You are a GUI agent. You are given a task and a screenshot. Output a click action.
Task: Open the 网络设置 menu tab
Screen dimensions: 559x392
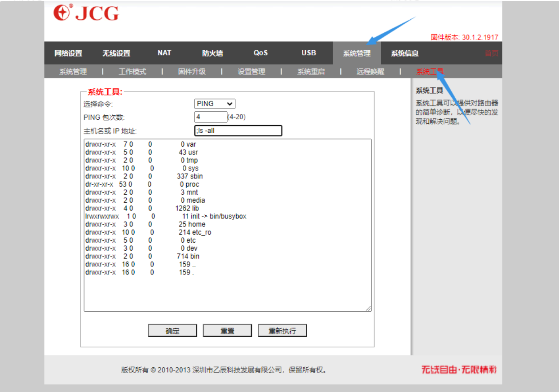[x=68, y=53]
